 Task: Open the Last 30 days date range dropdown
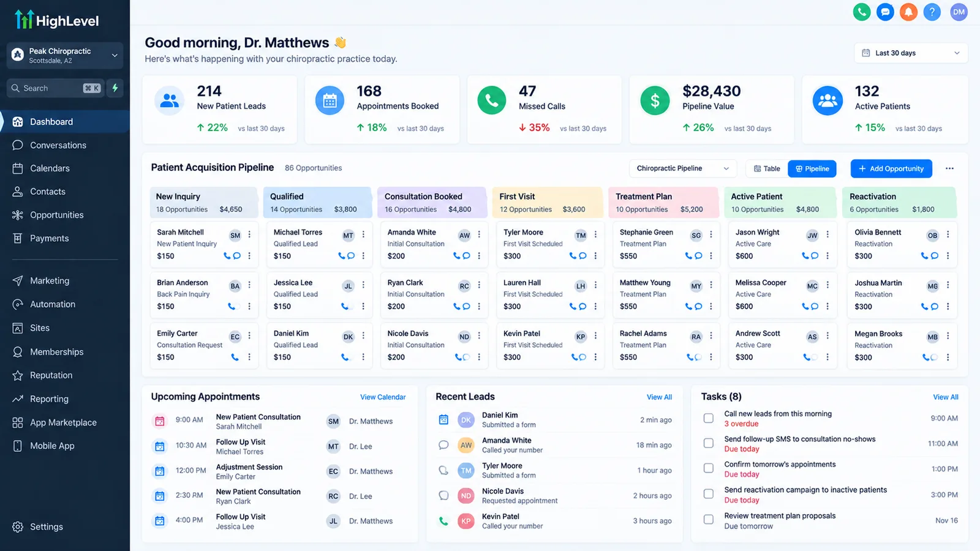pos(911,53)
